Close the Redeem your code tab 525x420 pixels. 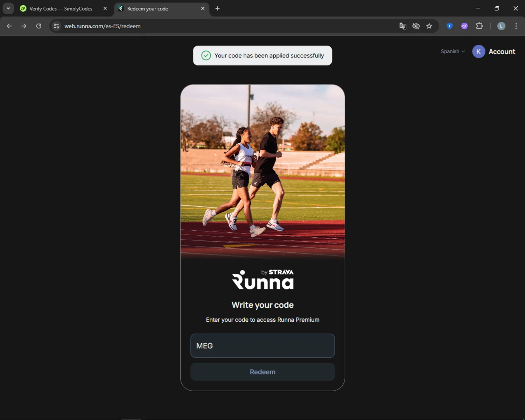click(x=203, y=8)
